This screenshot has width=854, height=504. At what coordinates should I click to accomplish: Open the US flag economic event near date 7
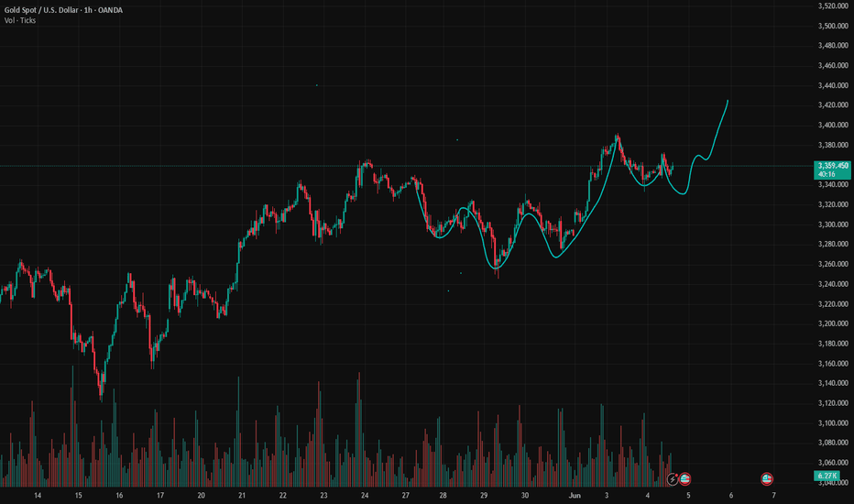pyautogui.click(x=767, y=479)
